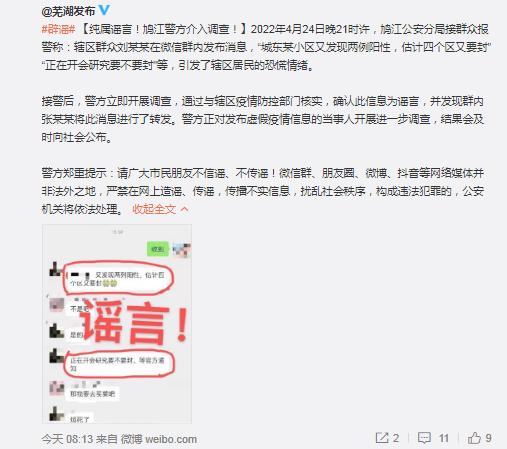This screenshot has width=507, height=449.
Task: Click the repost share icon
Action: point(382,438)
